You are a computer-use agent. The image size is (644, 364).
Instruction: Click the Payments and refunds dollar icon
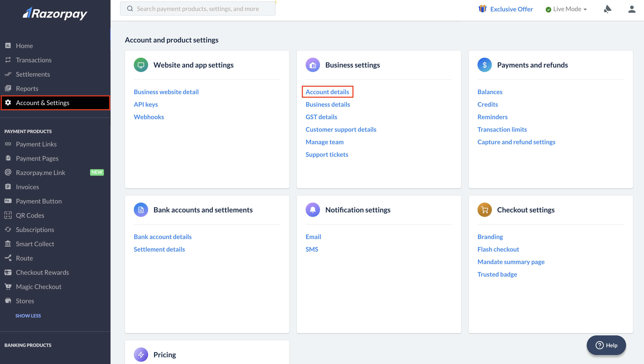coord(485,65)
